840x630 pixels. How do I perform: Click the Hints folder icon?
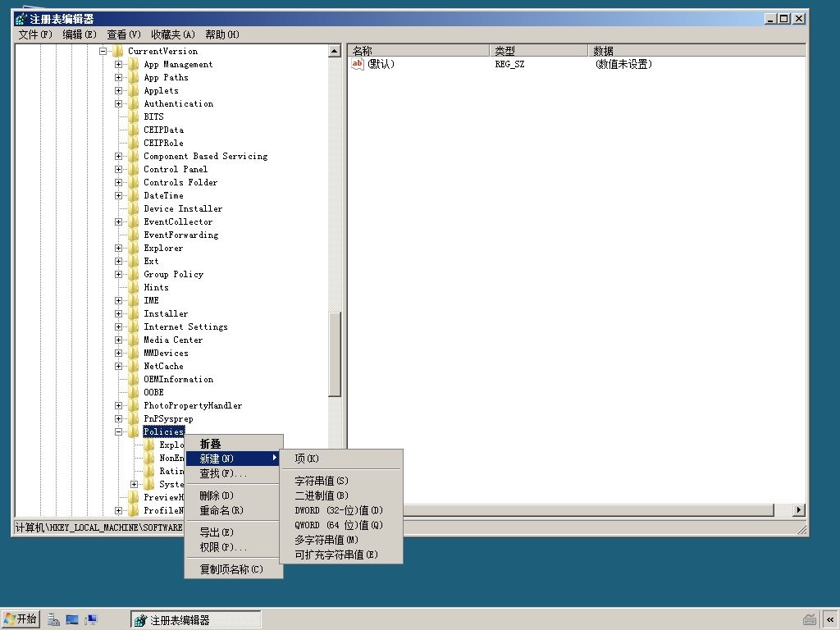(134, 287)
